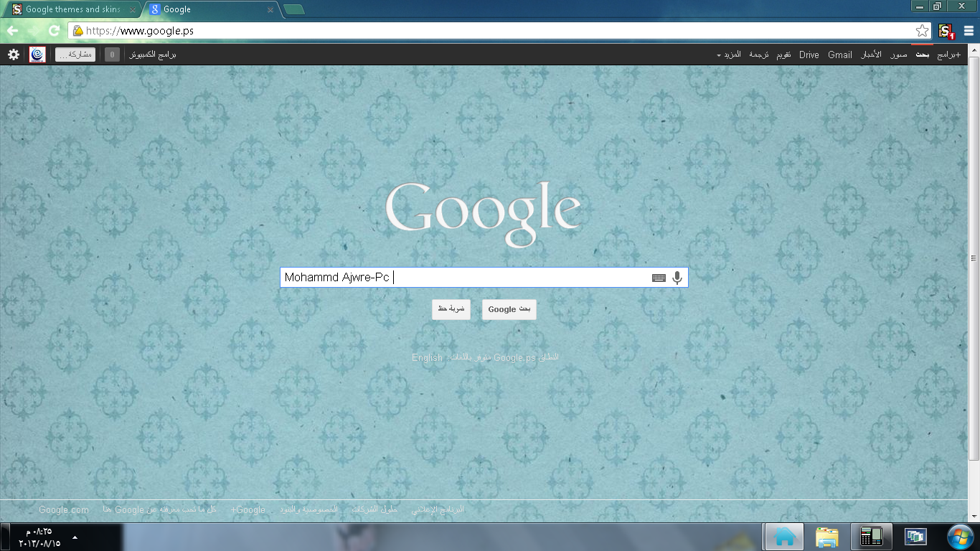Click the taskbar clock and date
This screenshot has height=551, width=980.
(39, 537)
